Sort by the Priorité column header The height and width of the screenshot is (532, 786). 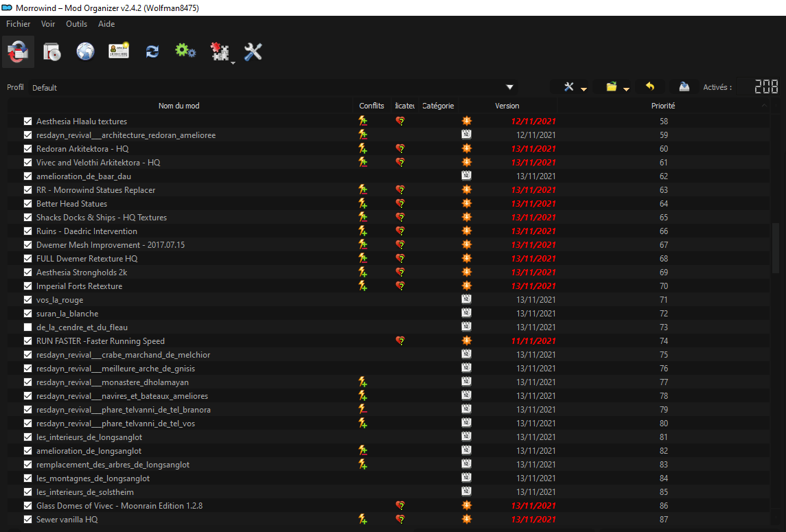(x=662, y=106)
